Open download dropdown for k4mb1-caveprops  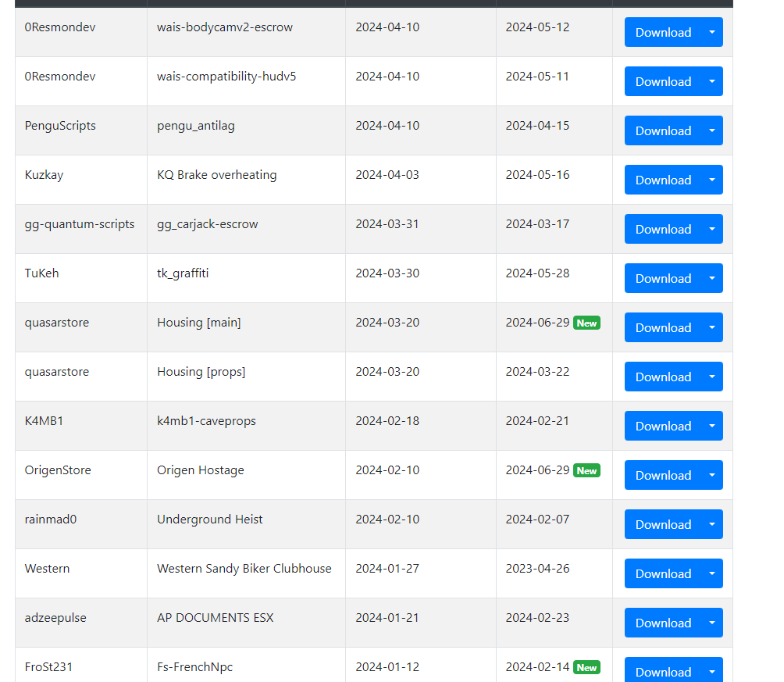[712, 426]
